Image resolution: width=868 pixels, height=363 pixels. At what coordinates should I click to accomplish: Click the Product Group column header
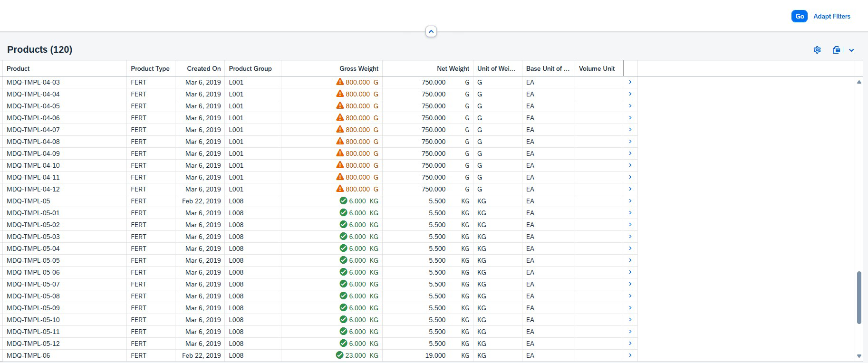pyautogui.click(x=250, y=68)
